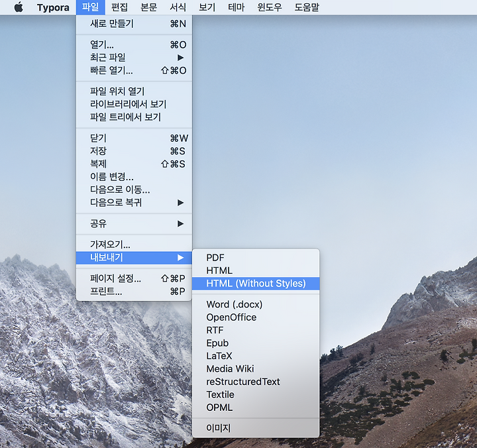Export as LaTeX
Screen dimensions: 477x448
(x=256, y=356)
